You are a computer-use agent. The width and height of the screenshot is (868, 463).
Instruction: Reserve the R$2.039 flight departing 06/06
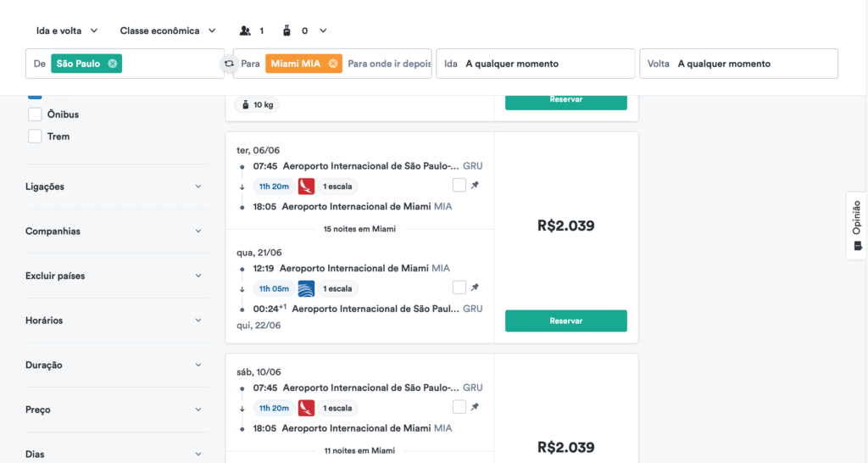565,321
